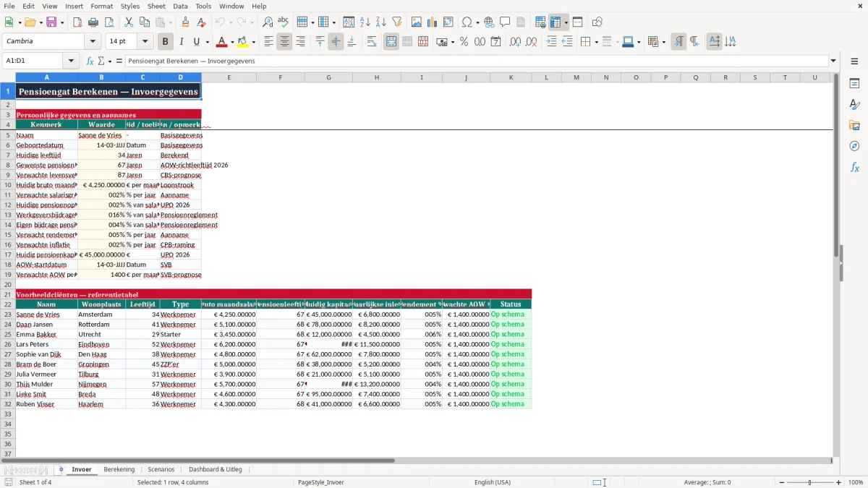Screen dimensions: 868x488
Task: Export directly as PDF icon
Action: (77, 22)
